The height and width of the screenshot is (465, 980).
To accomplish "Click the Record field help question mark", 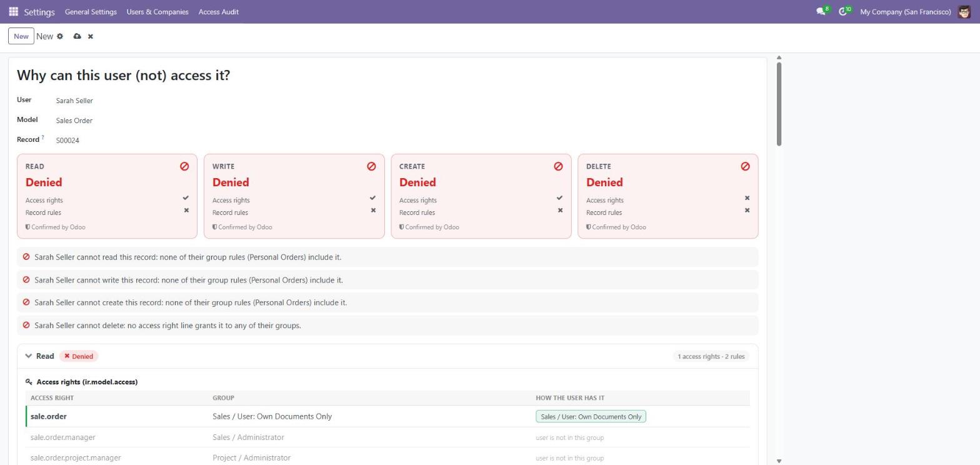I will coord(42,137).
